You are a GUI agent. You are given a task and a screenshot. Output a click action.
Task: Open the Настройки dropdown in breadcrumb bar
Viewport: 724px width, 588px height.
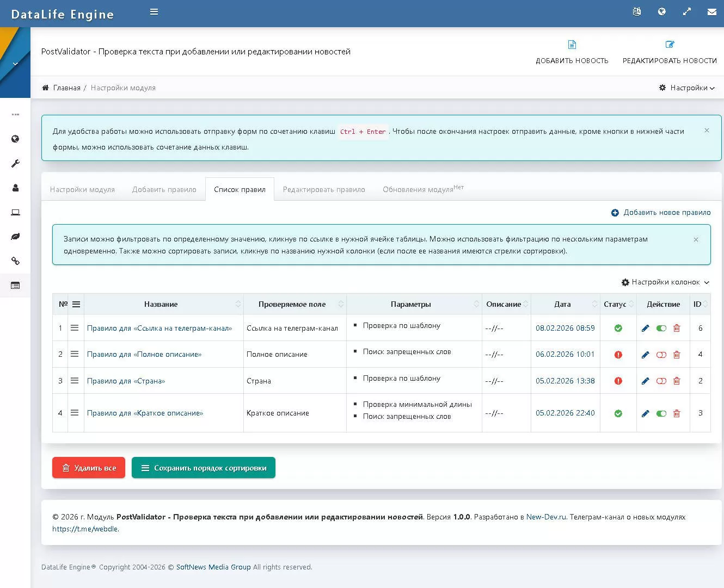[x=687, y=88]
